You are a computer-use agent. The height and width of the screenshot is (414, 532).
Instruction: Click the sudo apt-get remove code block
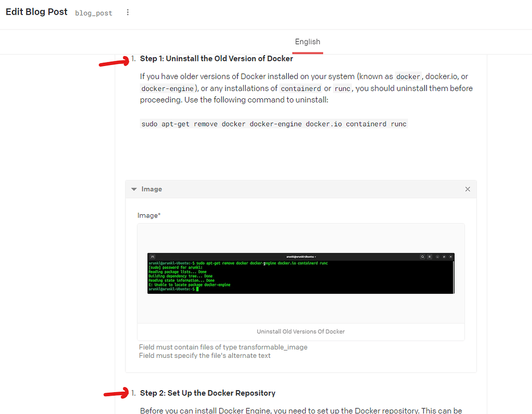(274, 124)
